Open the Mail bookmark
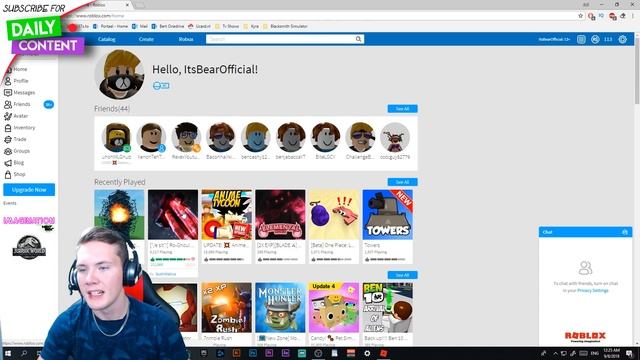 coord(140,26)
